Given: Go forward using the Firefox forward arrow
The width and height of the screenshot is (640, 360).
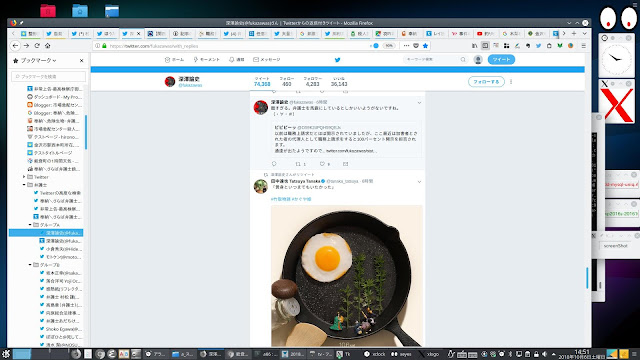Looking at the screenshot, I should 26,46.
